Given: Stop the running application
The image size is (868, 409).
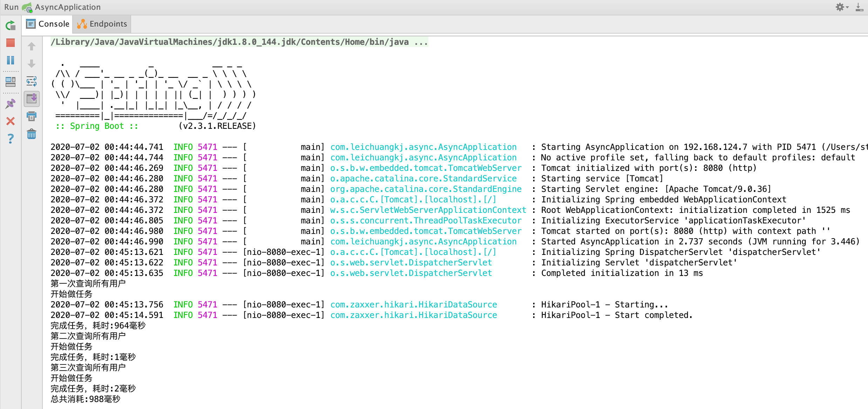Looking at the screenshot, I should [11, 43].
